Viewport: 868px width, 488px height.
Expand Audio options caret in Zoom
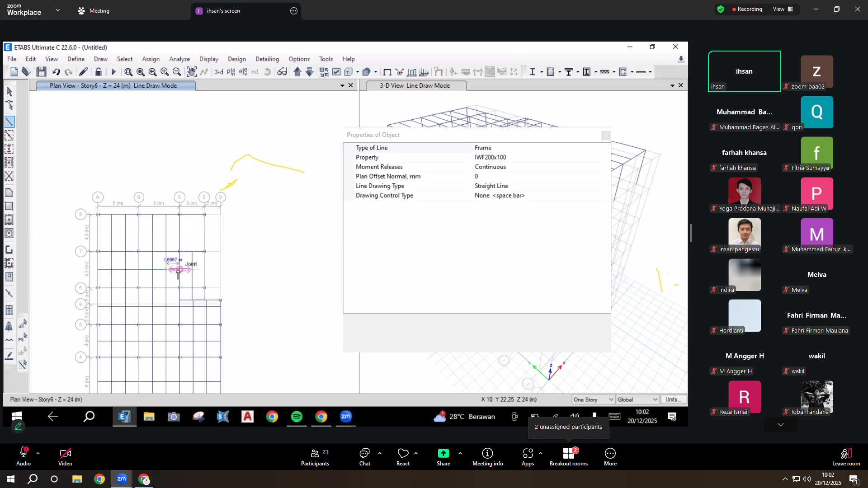tap(38, 453)
